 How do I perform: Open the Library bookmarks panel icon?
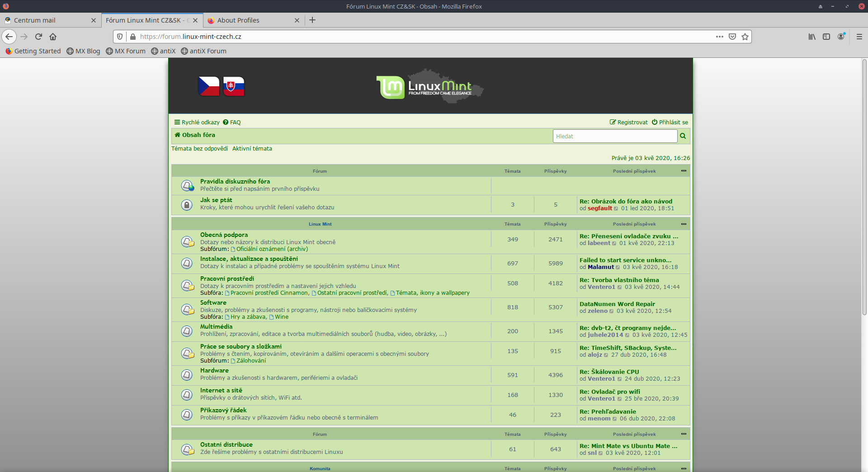(x=812, y=37)
